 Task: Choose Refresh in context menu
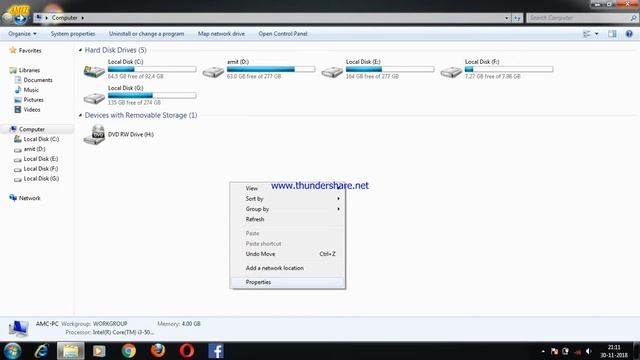coord(287,220)
